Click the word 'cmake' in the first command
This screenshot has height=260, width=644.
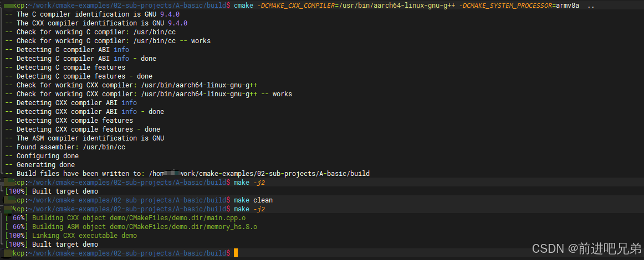(243, 6)
